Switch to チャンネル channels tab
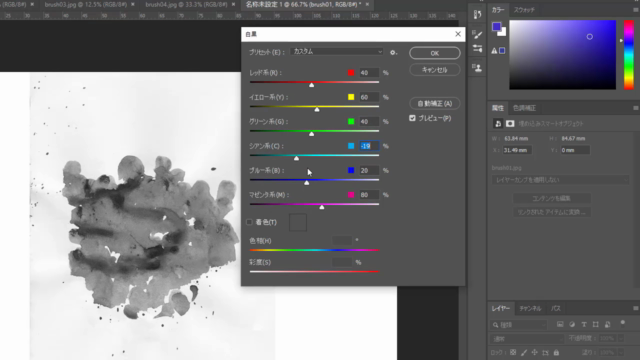640x360 pixels. click(x=530, y=309)
